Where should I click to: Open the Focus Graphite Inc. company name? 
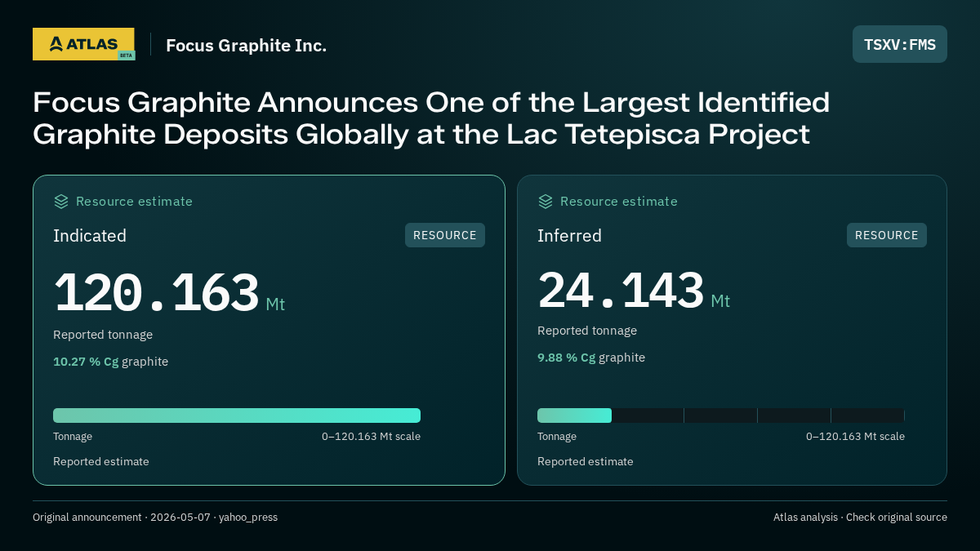point(246,46)
